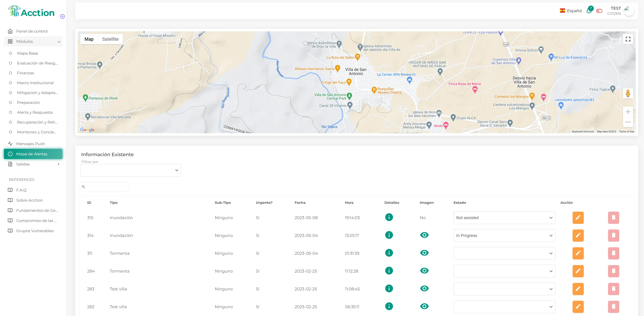This screenshot has width=644, height=316.
Task: Change alert 315 status from Not assisted
Action: tap(504, 218)
